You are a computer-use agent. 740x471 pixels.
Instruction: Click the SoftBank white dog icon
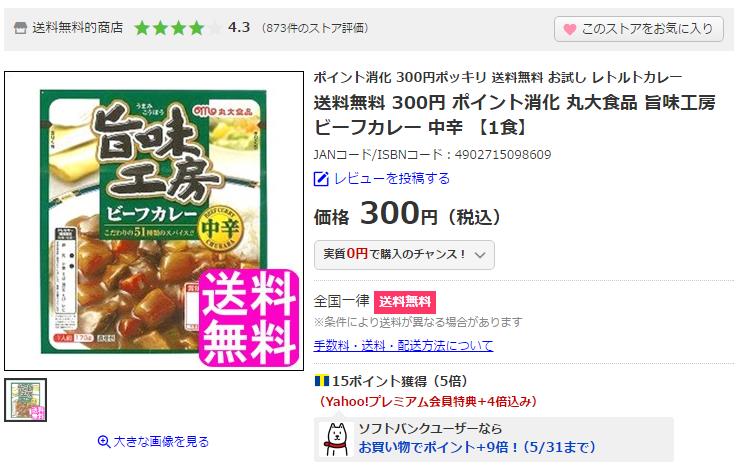[336, 439]
